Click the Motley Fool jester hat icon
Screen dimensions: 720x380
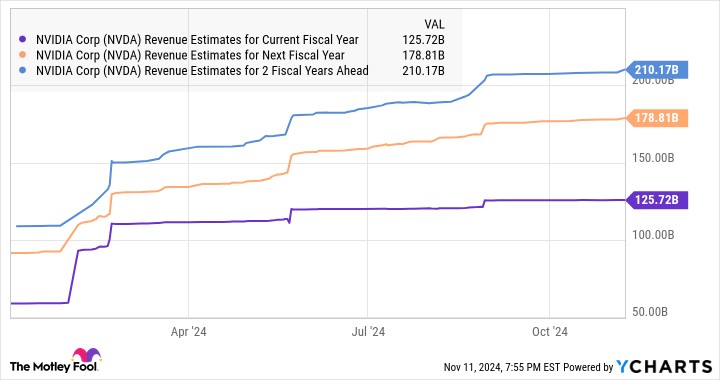(x=86, y=356)
